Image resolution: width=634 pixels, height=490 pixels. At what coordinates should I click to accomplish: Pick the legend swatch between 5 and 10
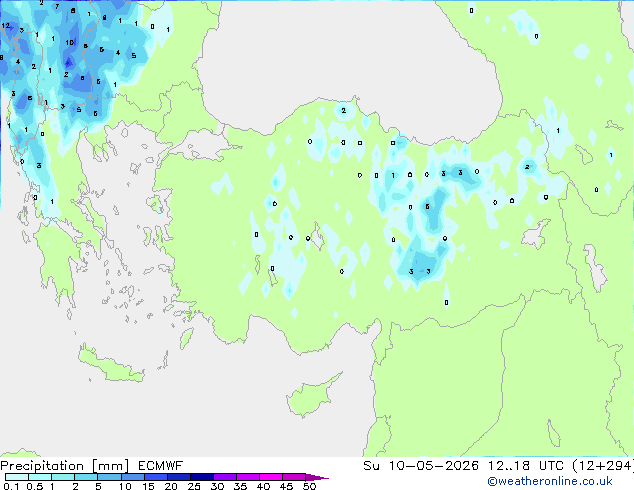pos(109,477)
